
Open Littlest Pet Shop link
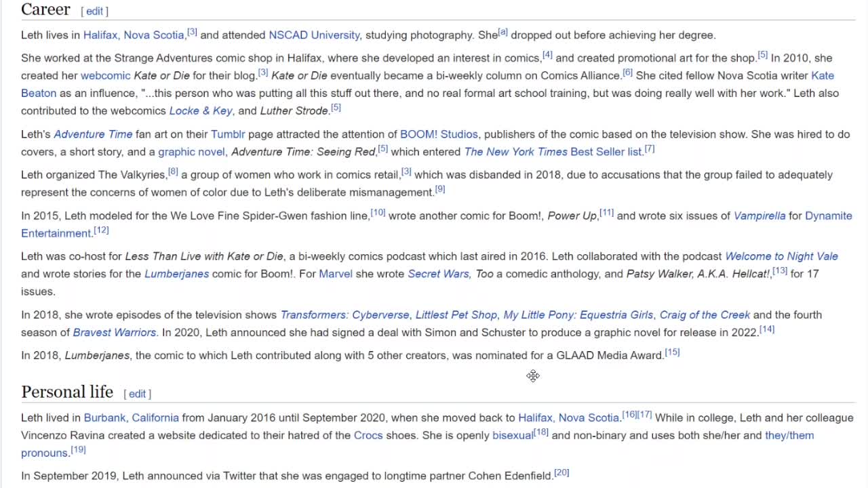(456, 314)
